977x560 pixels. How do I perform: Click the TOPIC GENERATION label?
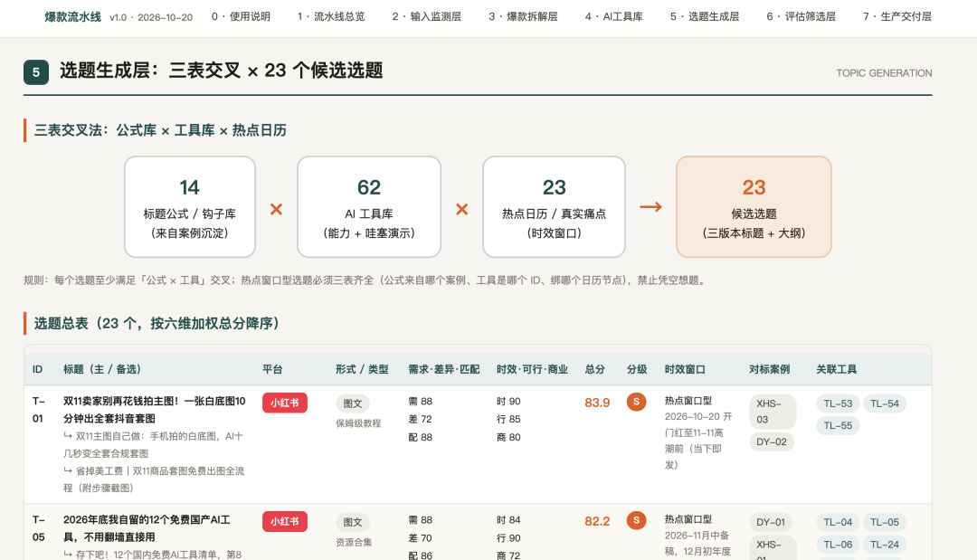click(884, 73)
